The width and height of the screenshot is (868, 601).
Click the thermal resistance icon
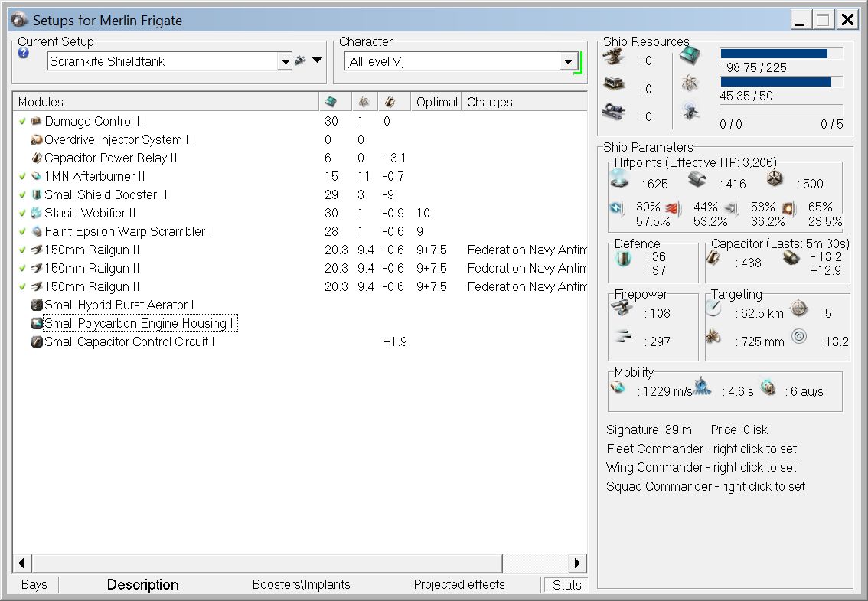(x=672, y=208)
